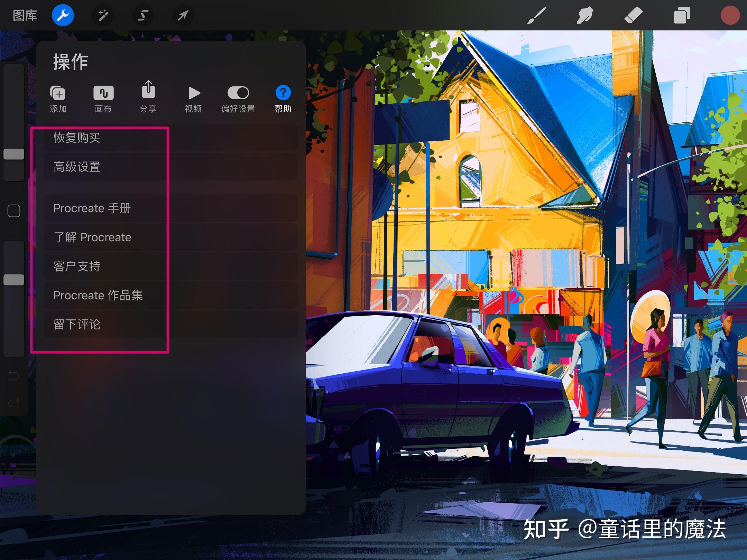This screenshot has height=560, width=747.
Task: Switch to the Smudge tool
Action: 584,15
